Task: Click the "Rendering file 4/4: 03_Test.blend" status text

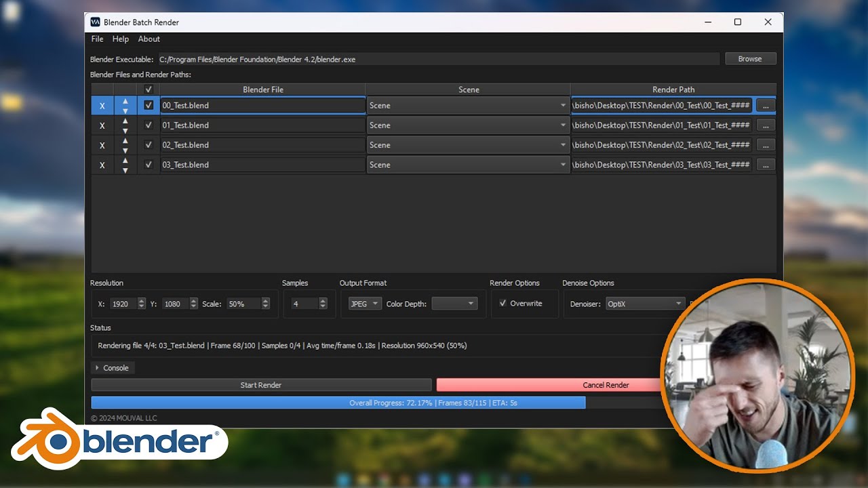Action: [x=151, y=346]
